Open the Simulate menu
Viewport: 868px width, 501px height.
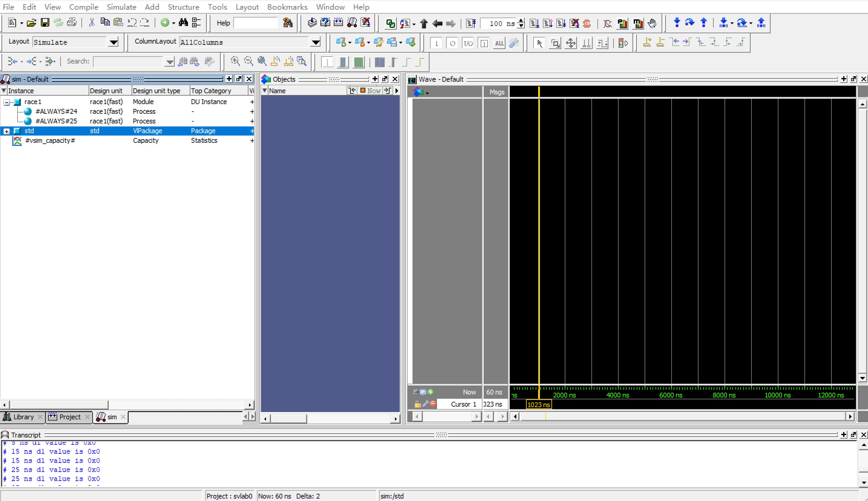tap(121, 7)
